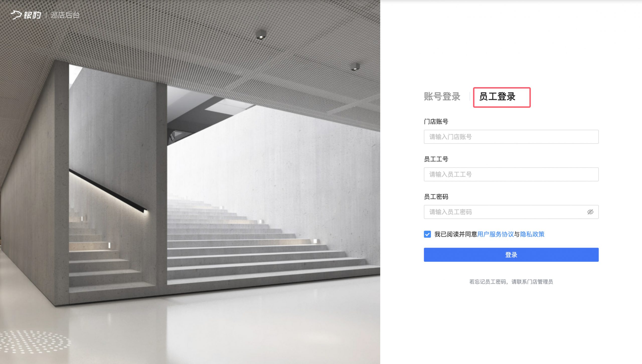Click the 银豹 leopard logo icon
The width and height of the screenshot is (642, 364).
16,15
